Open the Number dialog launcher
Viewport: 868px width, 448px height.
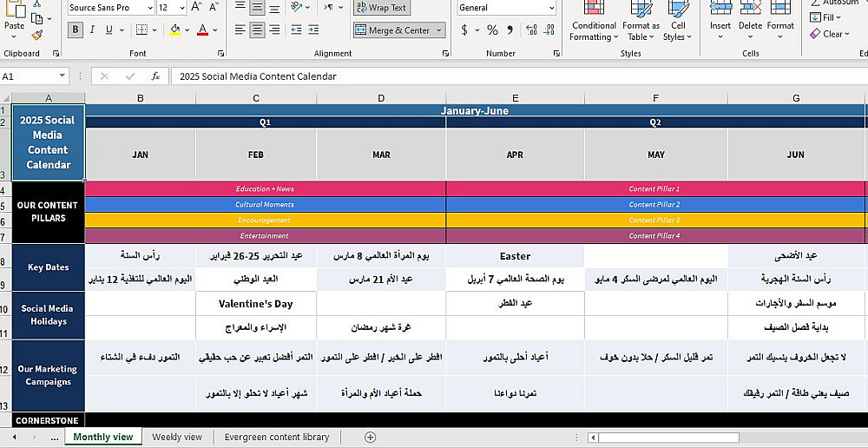pyautogui.click(x=556, y=53)
